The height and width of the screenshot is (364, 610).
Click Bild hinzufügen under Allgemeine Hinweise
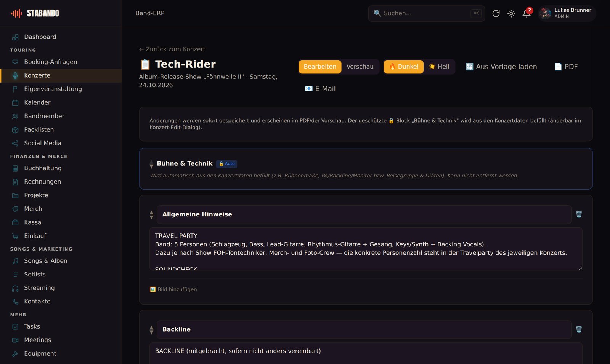tap(173, 289)
